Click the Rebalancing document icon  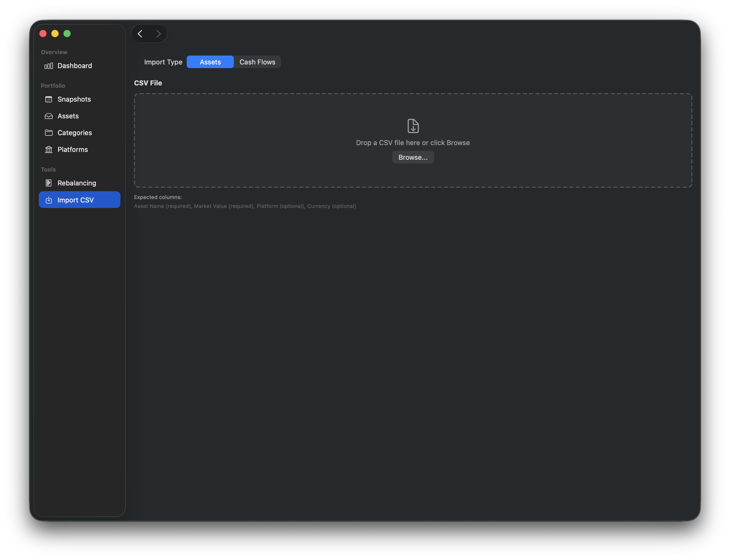point(49,183)
